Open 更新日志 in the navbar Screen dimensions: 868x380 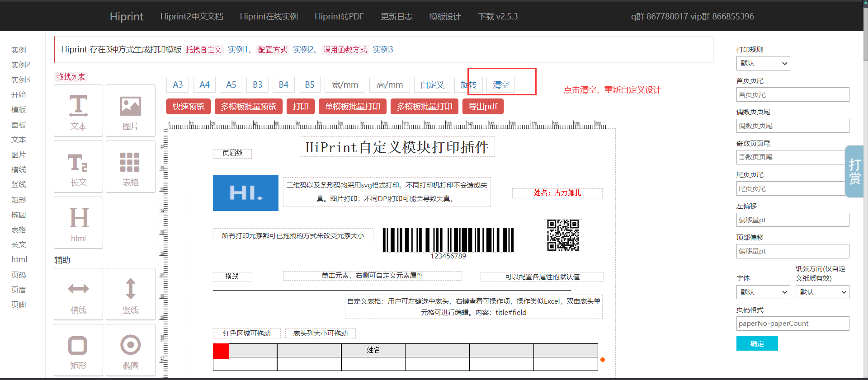[396, 17]
